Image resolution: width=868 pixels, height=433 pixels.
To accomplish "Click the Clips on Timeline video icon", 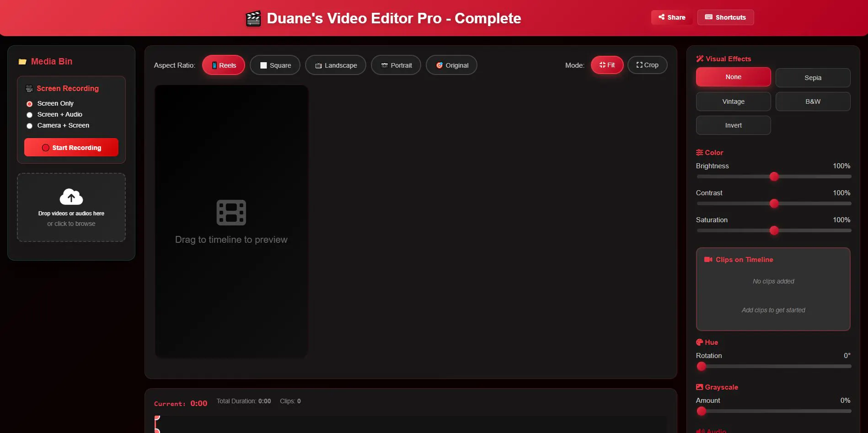I will [708, 260].
